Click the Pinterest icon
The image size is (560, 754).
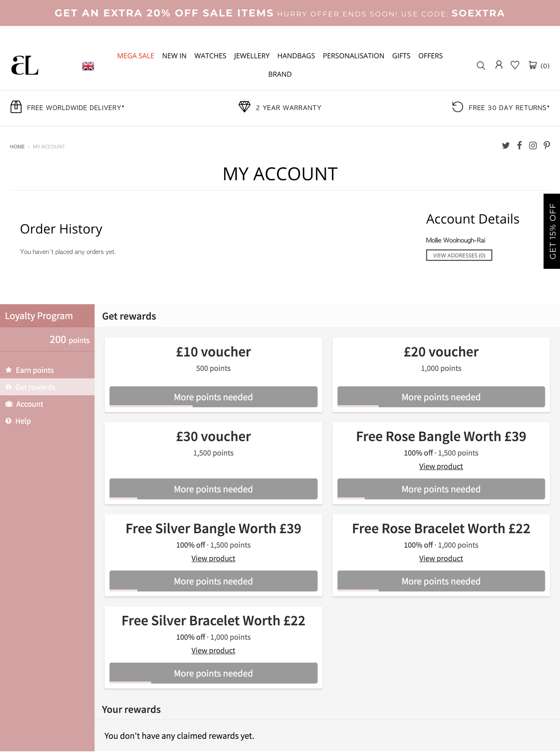[x=546, y=146]
